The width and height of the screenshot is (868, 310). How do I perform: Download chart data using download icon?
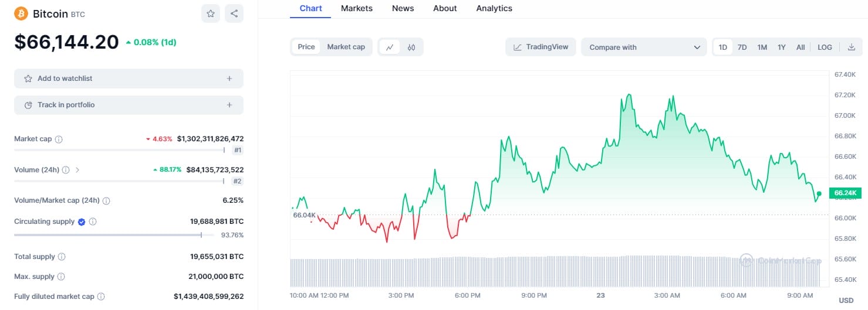pos(852,47)
